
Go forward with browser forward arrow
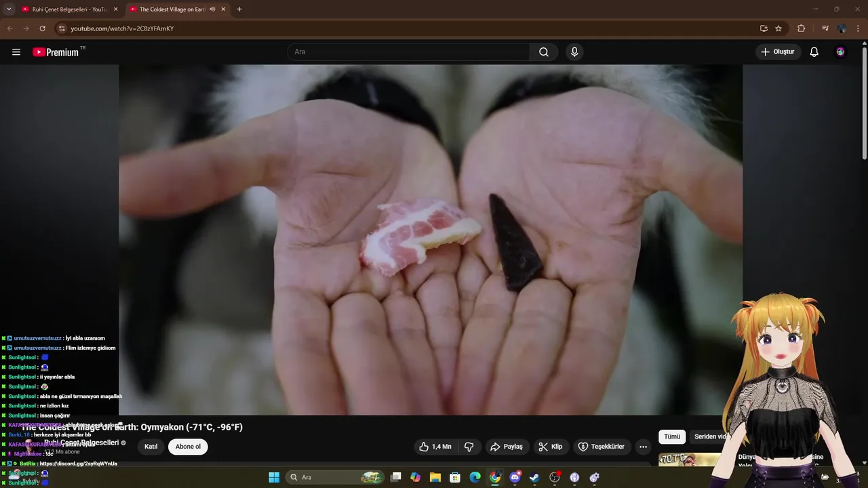click(x=26, y=28)
